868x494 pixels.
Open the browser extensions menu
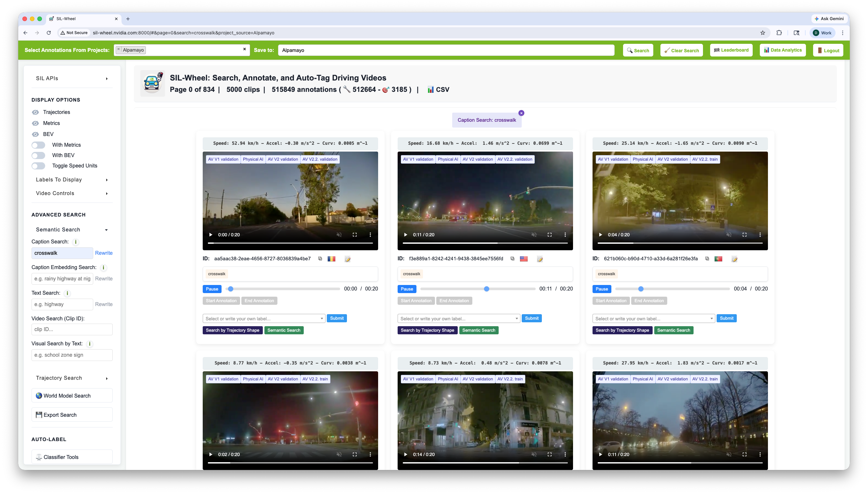(779, 33)
